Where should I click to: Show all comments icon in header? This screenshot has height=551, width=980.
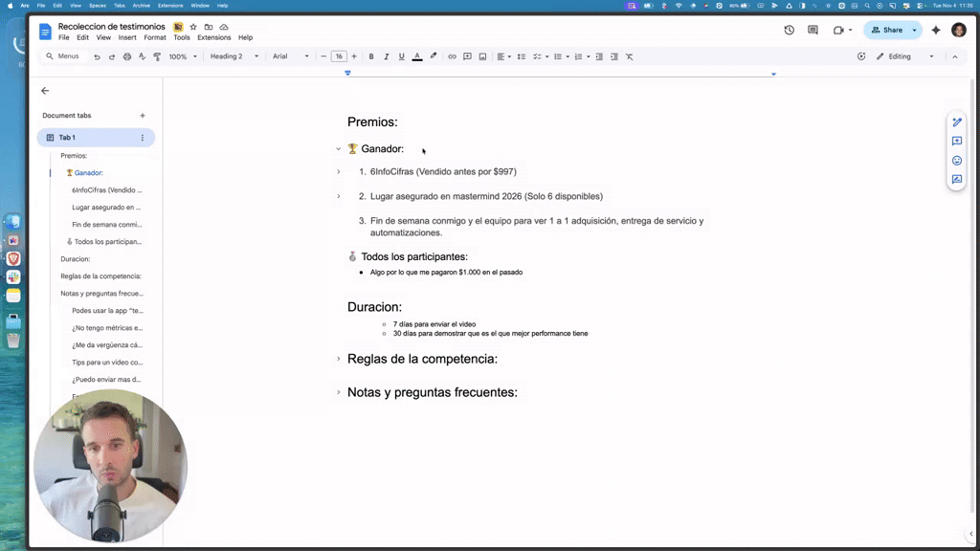813,30
